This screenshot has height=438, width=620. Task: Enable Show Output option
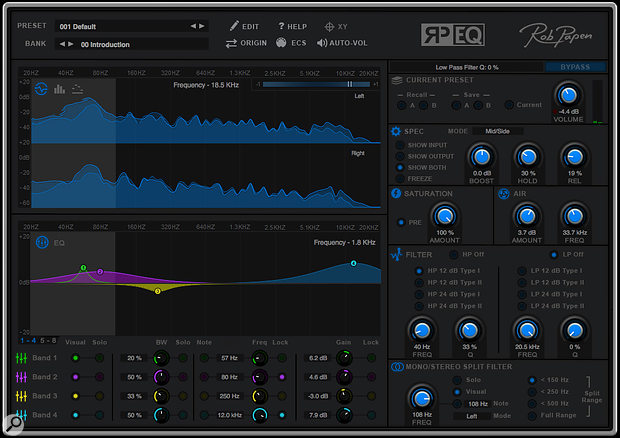click(x=400, y=156)
